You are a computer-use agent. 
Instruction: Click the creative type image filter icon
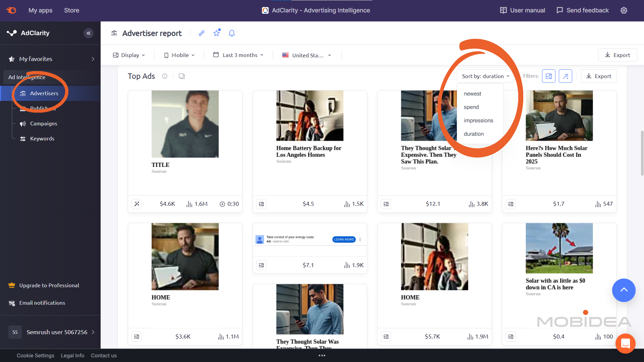(548, 76)
